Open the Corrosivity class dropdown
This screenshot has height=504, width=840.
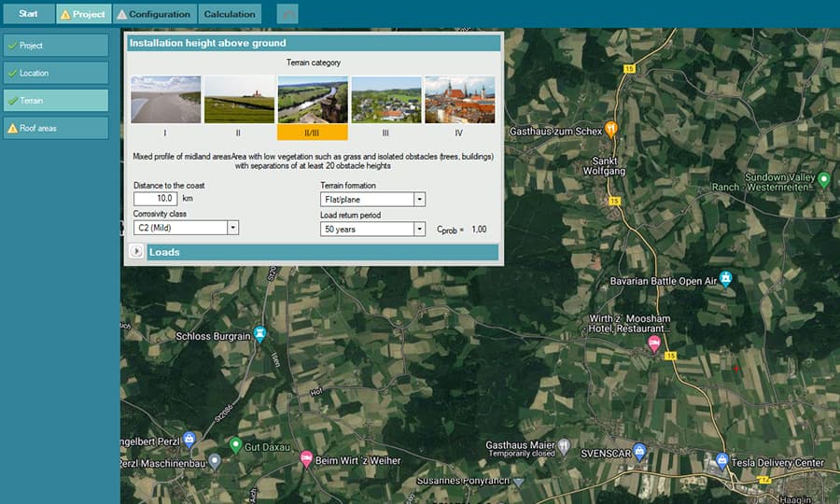232,228
